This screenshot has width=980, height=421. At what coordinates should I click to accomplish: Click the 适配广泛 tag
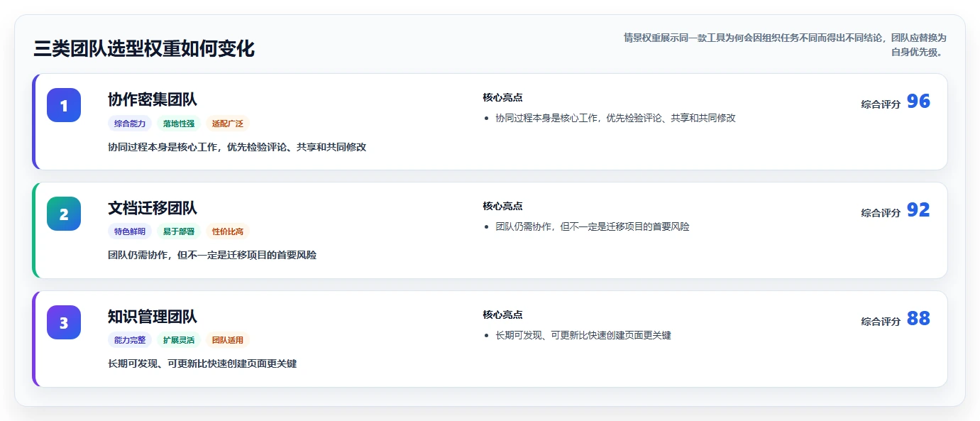pyautogui.click(x=228, y=124)
